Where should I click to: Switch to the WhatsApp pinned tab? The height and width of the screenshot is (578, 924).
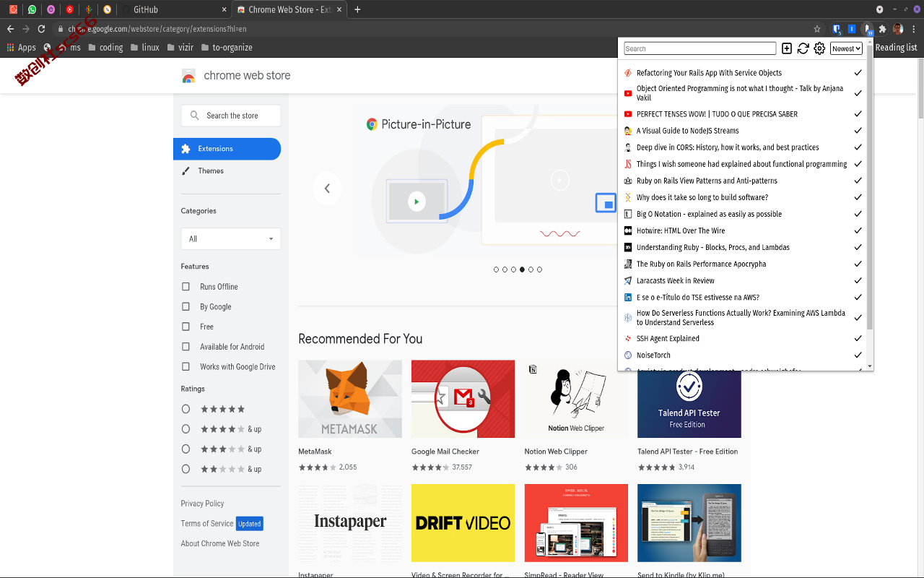point(32,9)
